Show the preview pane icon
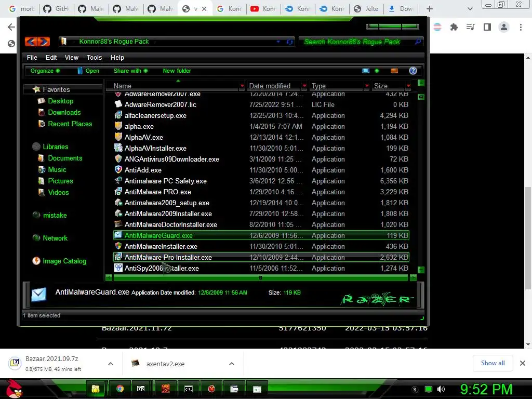This screenshot has width=532, height=399. click(x=394, y=71)
